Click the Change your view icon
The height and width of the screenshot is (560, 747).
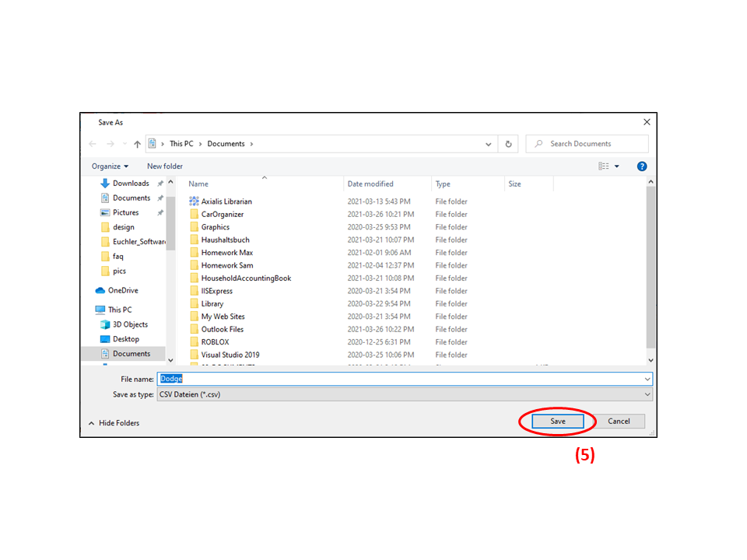coord(604,166)
